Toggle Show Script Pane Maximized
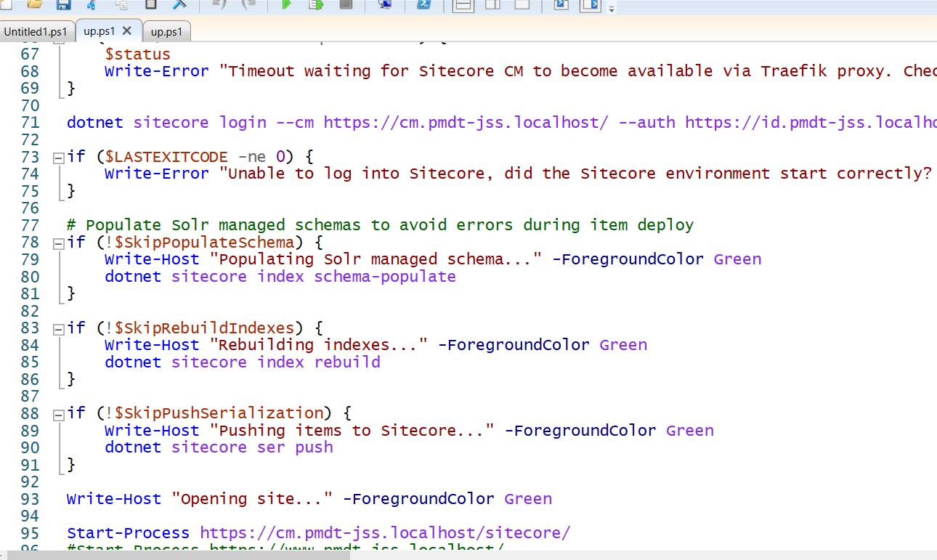 [520, 5]
